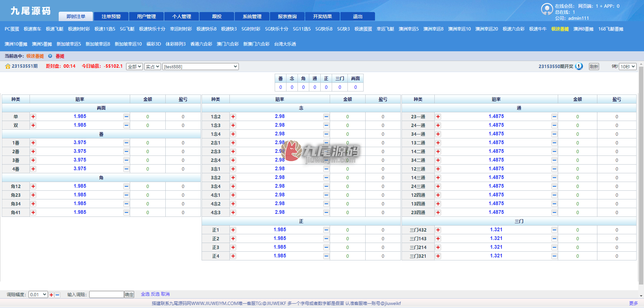Click blue minus stepper beside 调赔幅度
The image size is (644, 308).
click(x=57, y=295)
